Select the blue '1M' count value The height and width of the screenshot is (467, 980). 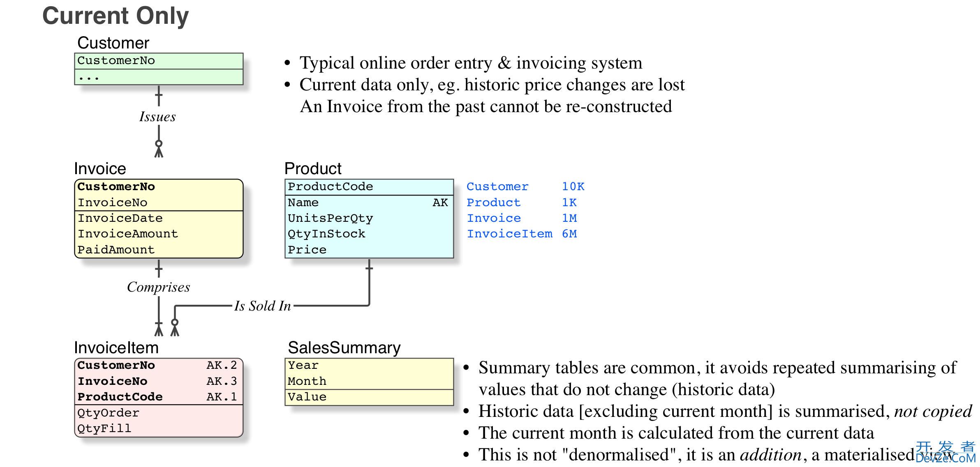[x=569, y=218]
